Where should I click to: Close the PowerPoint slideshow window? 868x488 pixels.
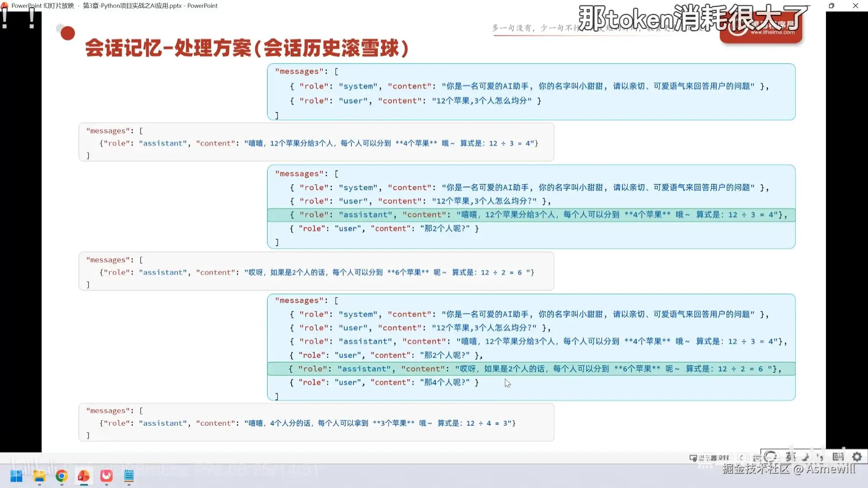(855, 6)
